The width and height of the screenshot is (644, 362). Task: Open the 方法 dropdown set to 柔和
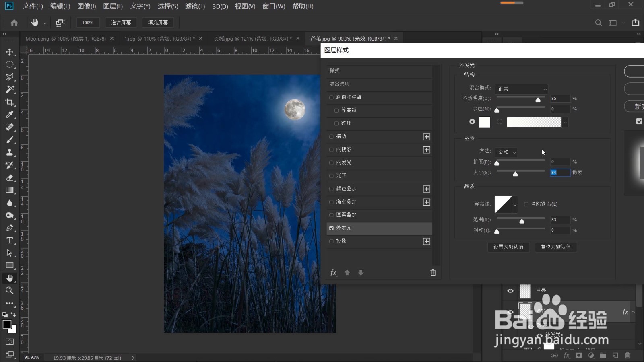point(506,152)
